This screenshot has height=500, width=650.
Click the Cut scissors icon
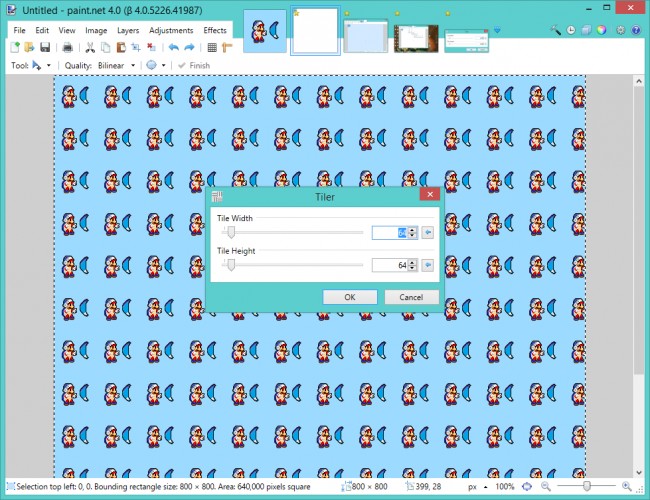coord(90,48)
